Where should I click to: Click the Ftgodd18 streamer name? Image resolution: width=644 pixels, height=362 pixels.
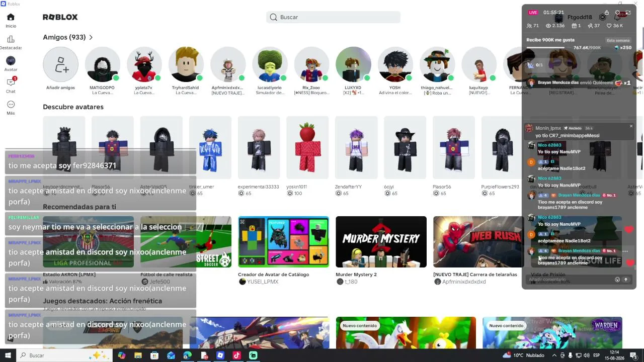click(x=580, y=18)
